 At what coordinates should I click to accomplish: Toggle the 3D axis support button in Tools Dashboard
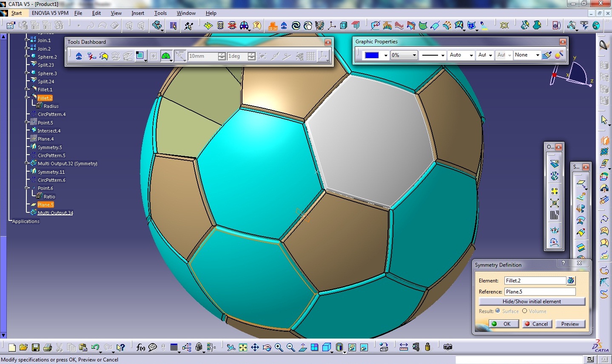[x=323, y=56]
